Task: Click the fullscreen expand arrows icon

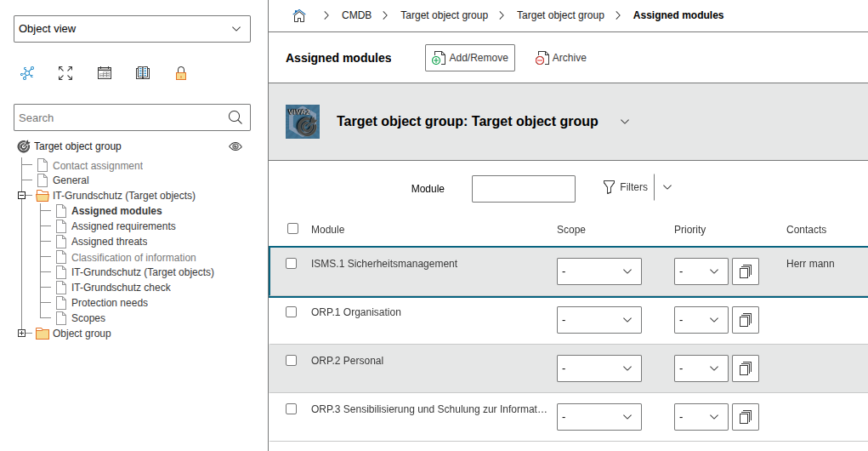Action: (65, 73)
